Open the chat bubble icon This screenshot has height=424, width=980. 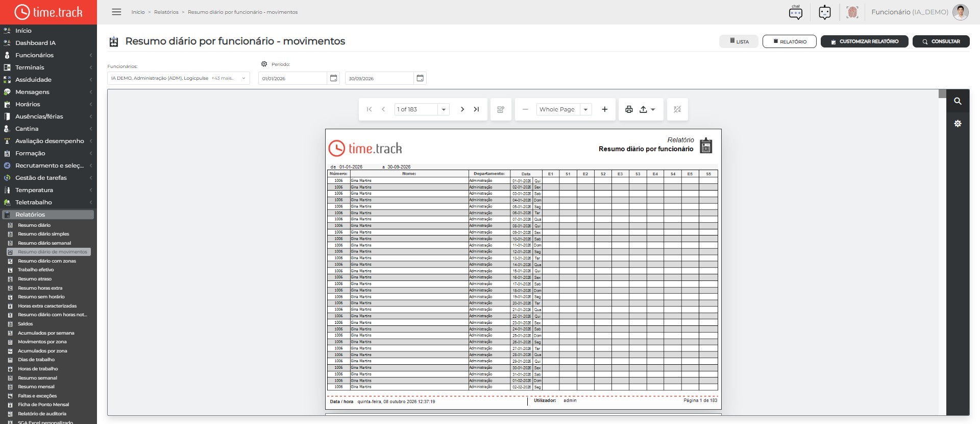pos(795,12)
